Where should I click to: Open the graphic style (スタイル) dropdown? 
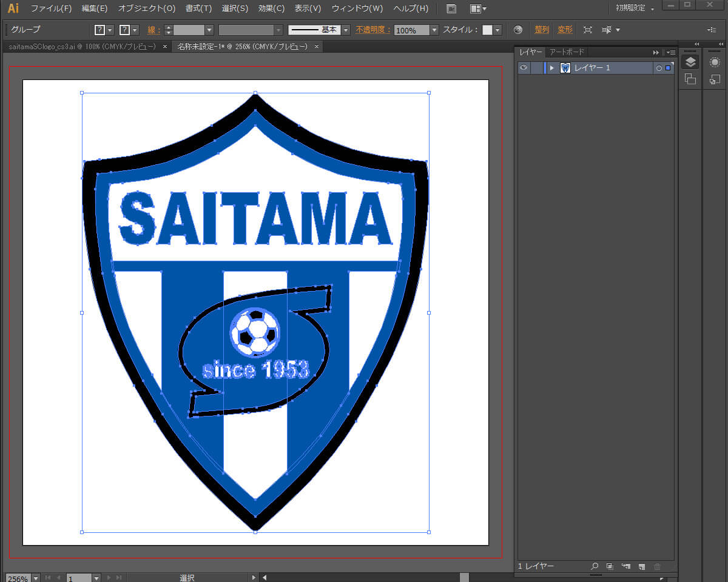pyautogui.click(x=497, y=30)
